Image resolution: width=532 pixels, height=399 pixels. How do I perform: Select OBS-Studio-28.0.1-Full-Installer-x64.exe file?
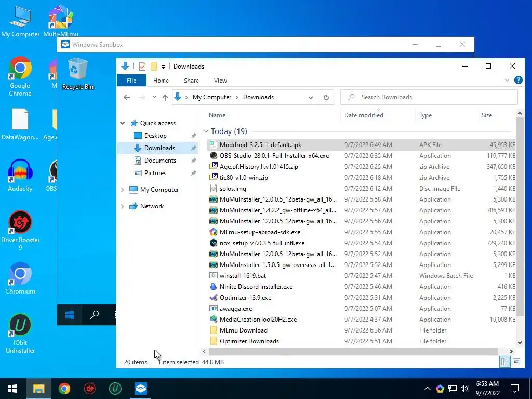(x=362, y=156)
